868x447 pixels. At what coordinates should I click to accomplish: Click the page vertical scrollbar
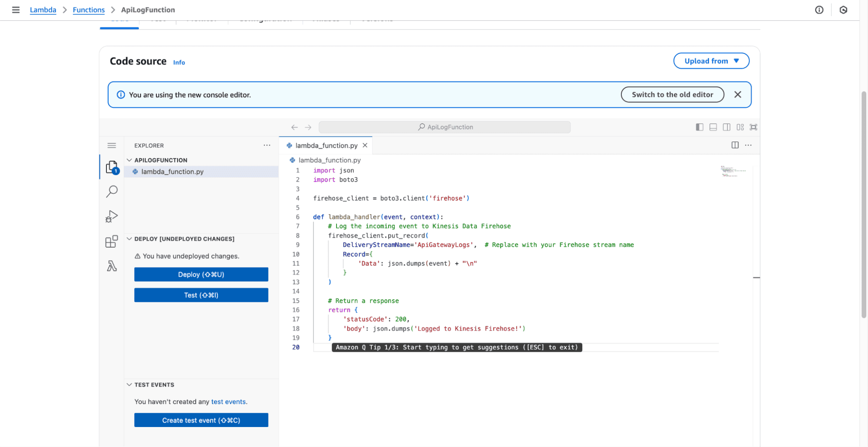(x=863, y=204)
